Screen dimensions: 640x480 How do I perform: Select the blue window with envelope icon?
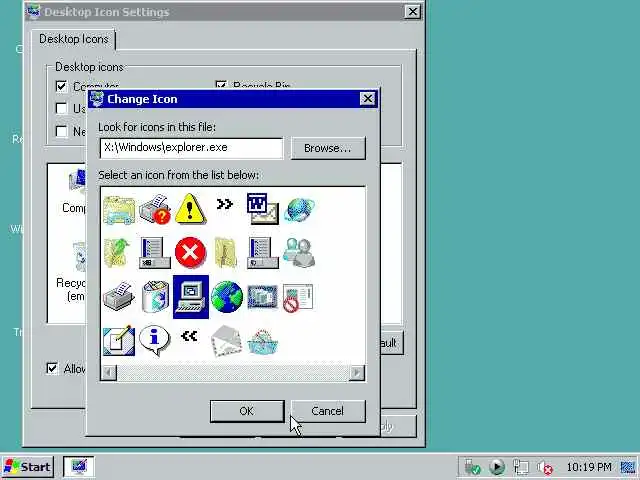[x=263, y=209]
